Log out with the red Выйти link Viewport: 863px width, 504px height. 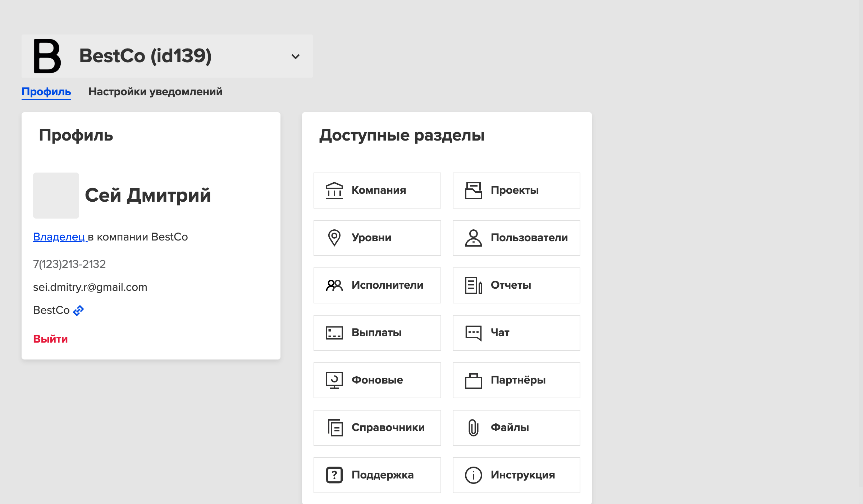[50, 339]
